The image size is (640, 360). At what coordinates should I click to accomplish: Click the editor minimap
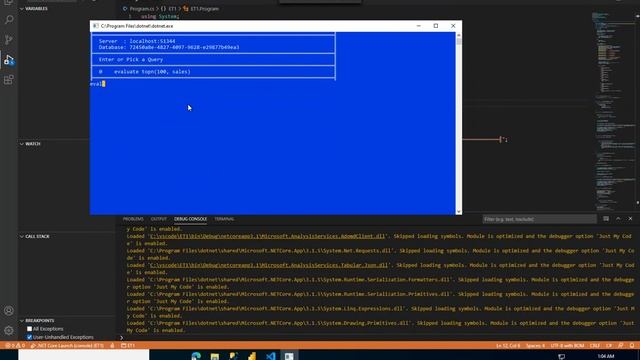point(613,110)
